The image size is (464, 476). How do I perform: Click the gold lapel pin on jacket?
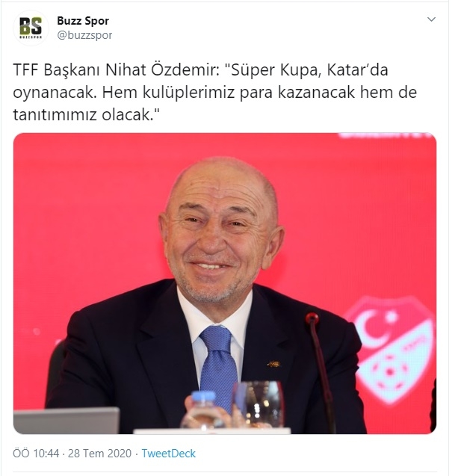[x=273, y=364]
